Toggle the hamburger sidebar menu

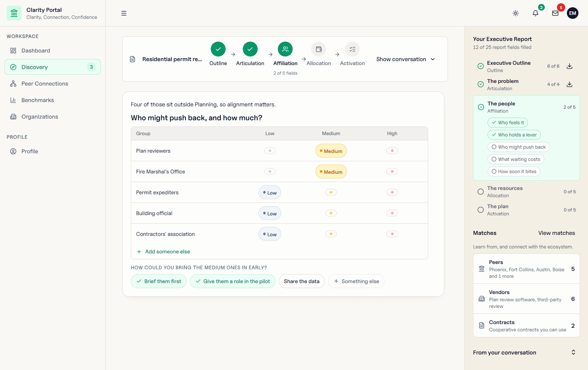[x=124, y=13]
